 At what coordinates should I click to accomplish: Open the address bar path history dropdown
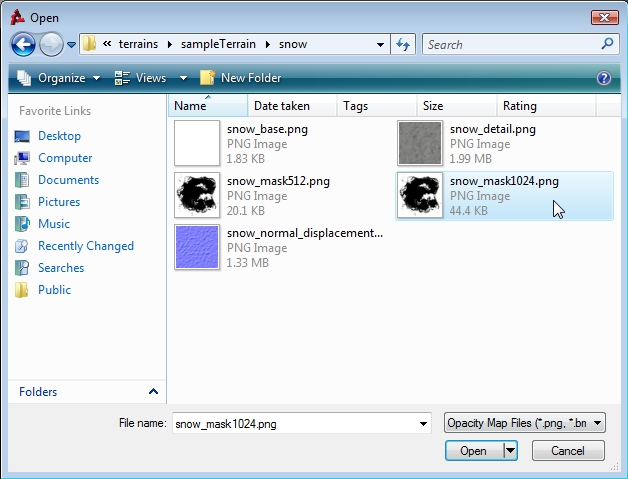click(x=381, y=45)
